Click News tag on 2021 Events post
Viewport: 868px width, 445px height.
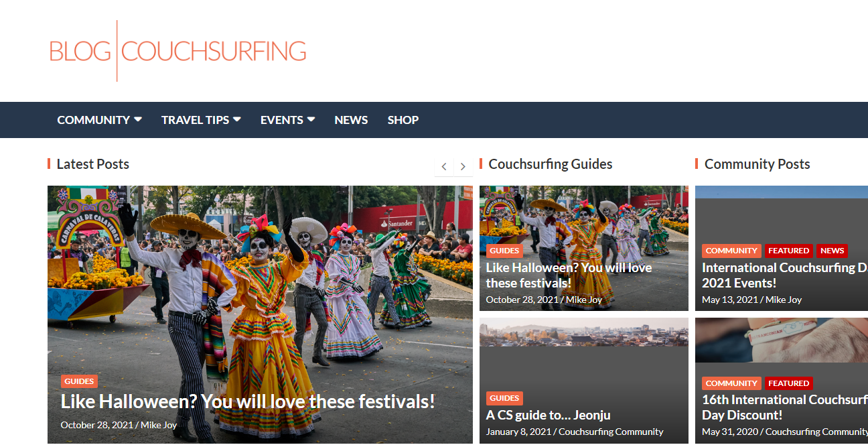832,251
